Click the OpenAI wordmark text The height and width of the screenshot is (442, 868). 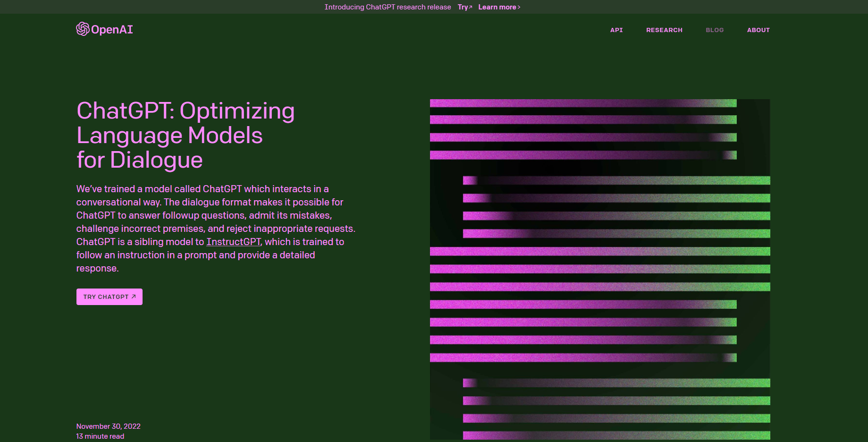pyautogui.click(x=112, y=30)
